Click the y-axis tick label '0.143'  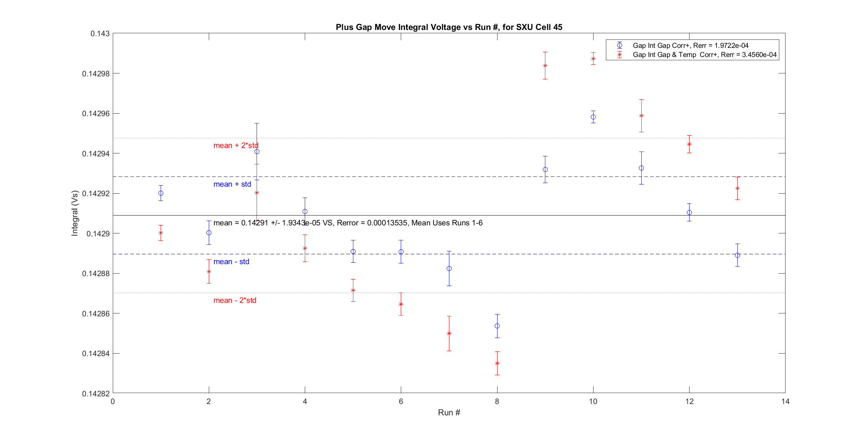pyautogui.click(x=100, y=34)
